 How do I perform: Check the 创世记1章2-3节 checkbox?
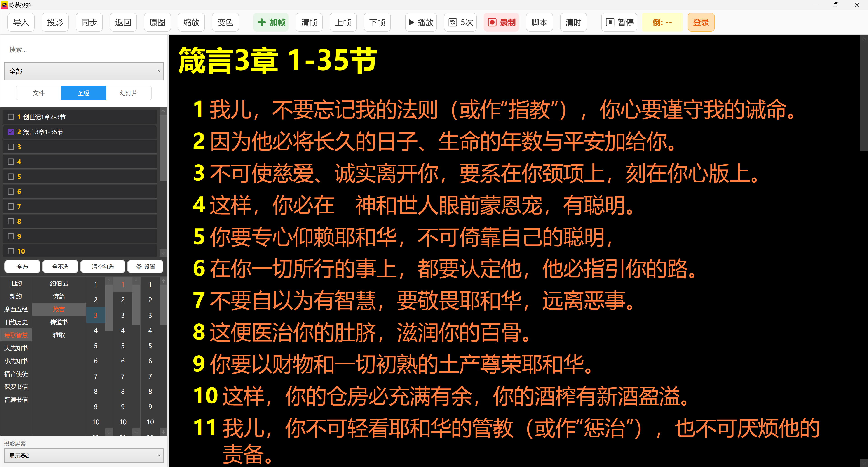point(10,117)
